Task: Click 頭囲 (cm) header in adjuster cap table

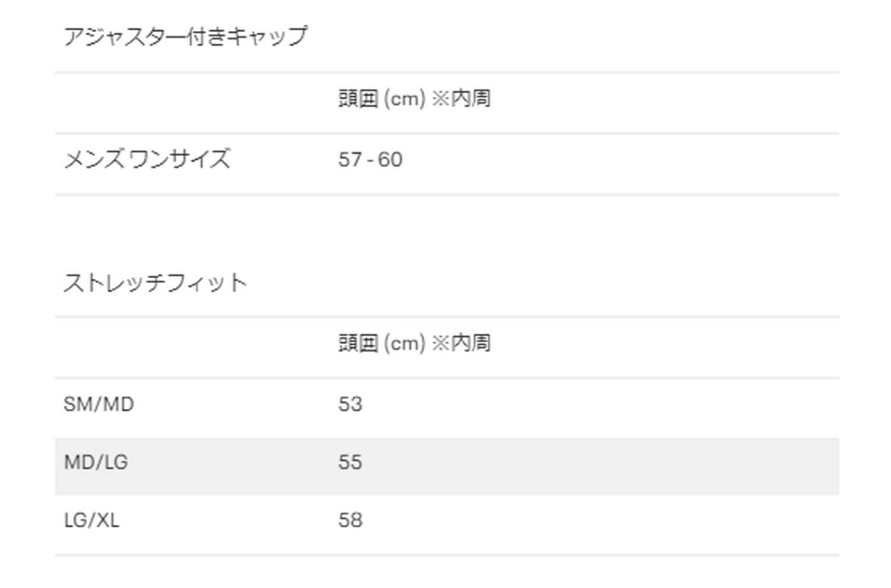Action: pos(381,99)
